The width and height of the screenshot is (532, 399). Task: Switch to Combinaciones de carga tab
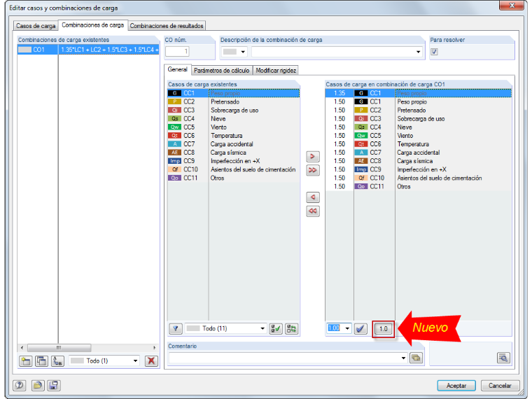click(x=92, y=25)
